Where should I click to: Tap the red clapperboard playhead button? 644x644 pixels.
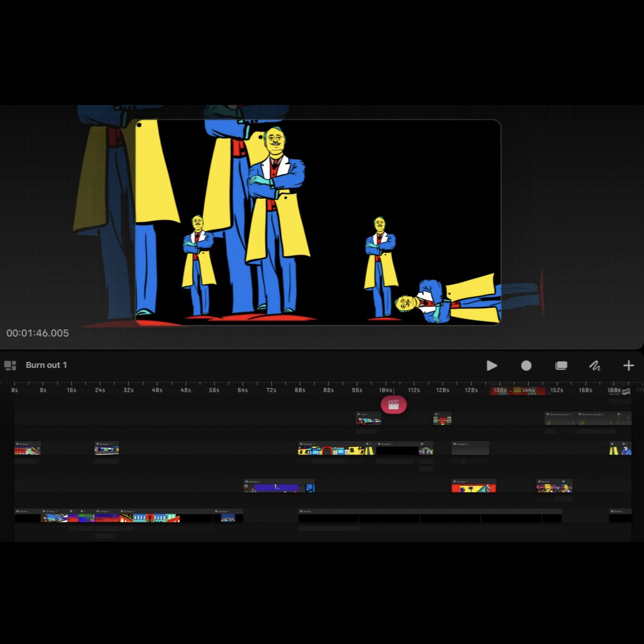point(393,405)
